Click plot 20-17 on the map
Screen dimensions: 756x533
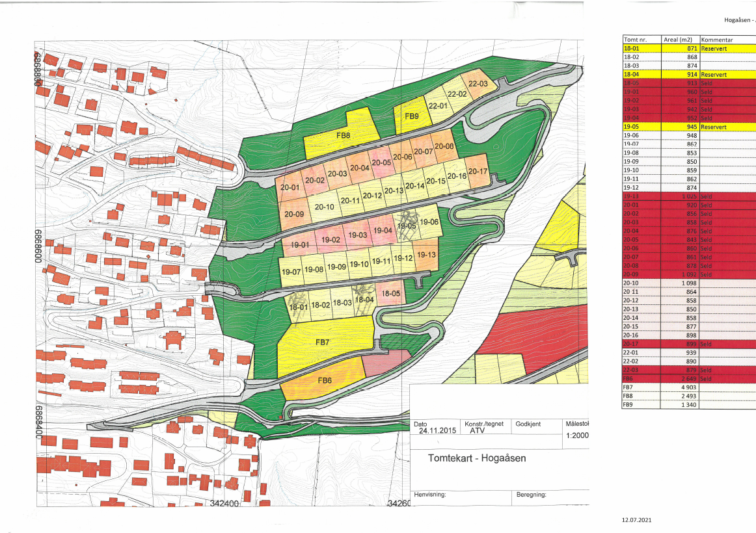tap(477, 172)
